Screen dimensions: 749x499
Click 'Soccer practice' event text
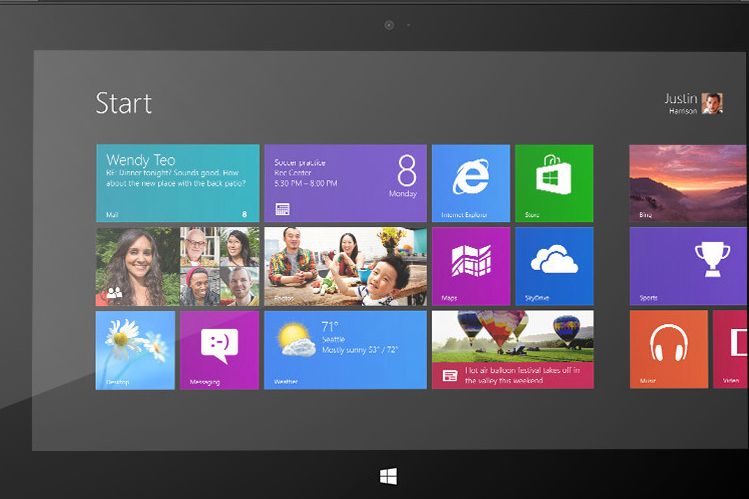pyautogui.click(x=300, y=162)
